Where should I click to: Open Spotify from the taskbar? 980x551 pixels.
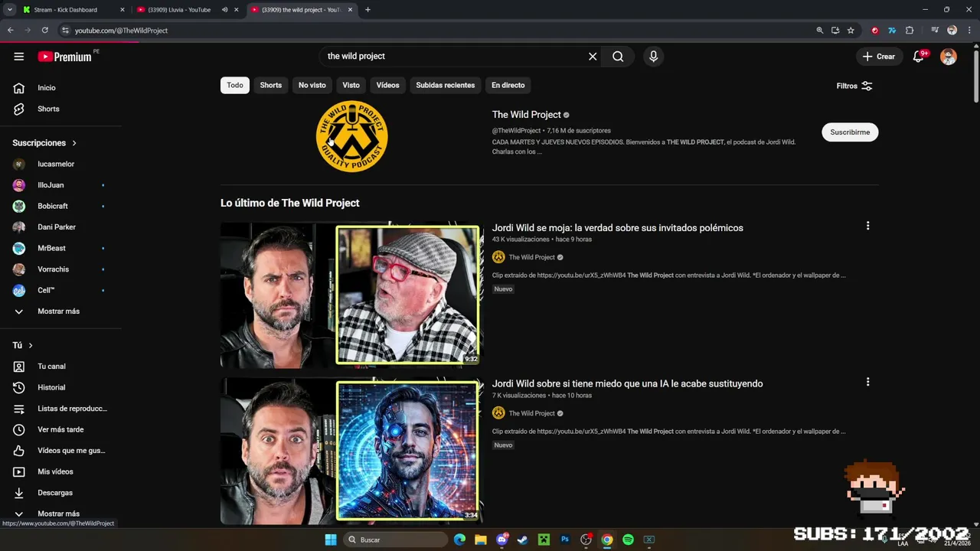(628, 540)
